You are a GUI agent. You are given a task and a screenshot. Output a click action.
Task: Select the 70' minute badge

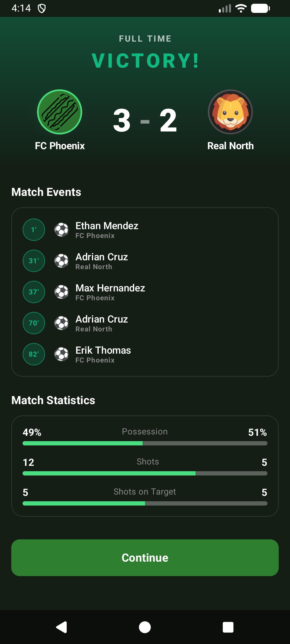point(33,323)
